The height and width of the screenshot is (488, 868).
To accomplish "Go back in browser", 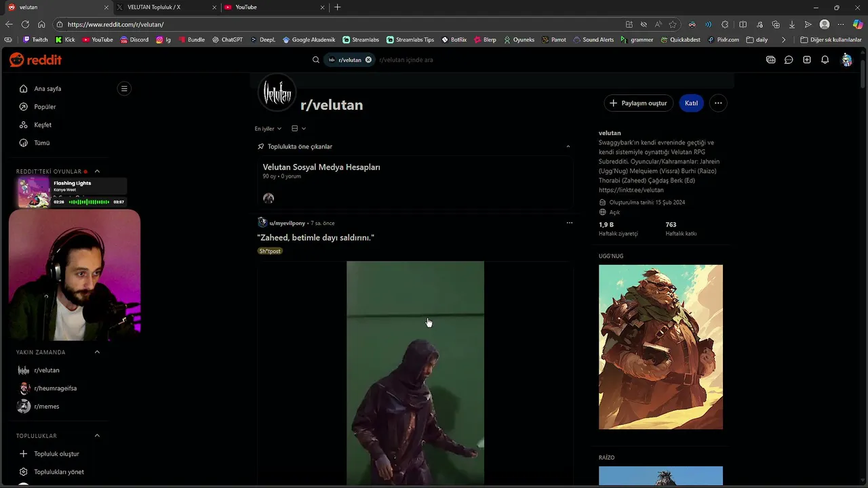I will [9, 24].
